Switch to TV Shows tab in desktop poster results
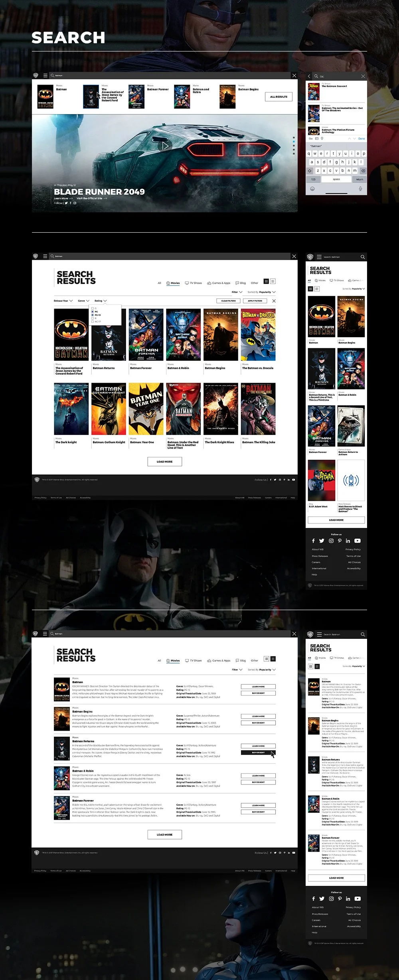Image resolution: width=399 pixels, height=980 pixels. [193, 283]
